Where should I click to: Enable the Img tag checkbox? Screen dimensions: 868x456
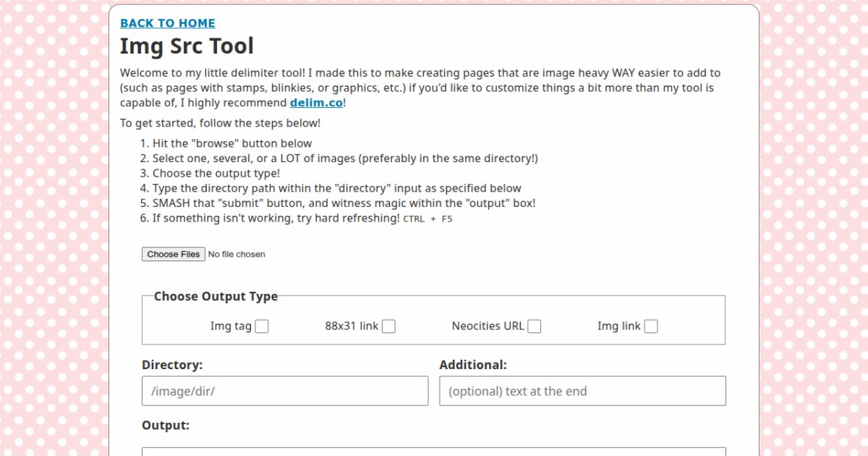point(262,326)
